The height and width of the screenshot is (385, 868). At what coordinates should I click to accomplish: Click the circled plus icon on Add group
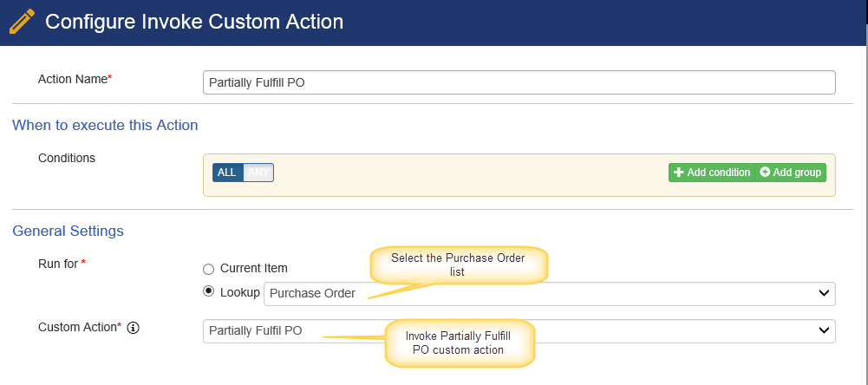coord(765,173)
